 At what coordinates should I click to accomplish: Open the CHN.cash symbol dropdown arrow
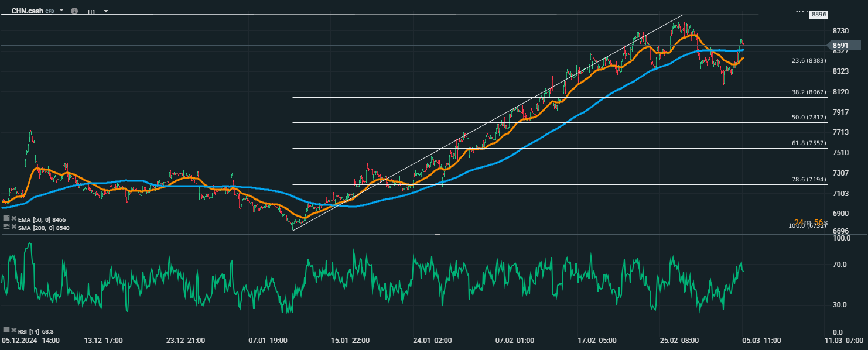(61, 11)
